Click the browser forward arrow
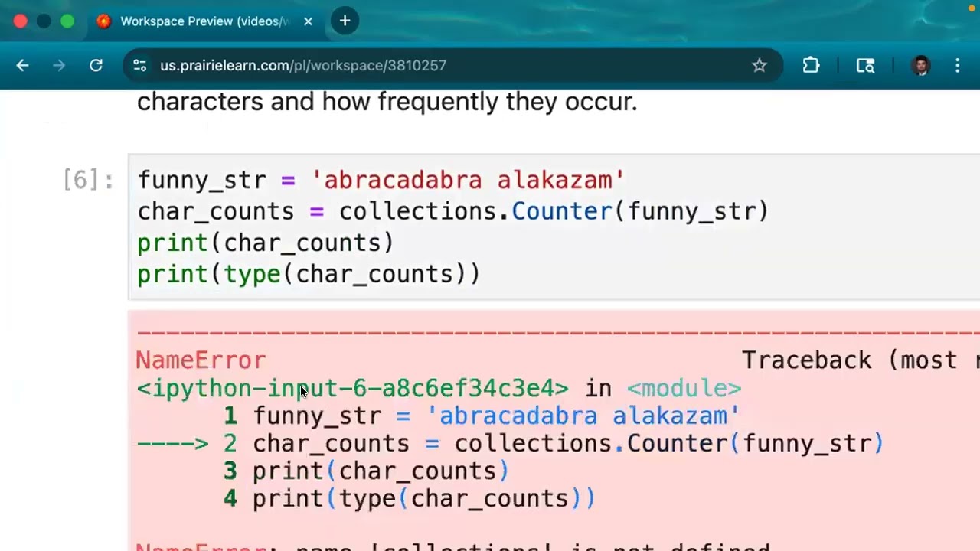This screenshot has width=980, height=551. click(x=59, y=66)
